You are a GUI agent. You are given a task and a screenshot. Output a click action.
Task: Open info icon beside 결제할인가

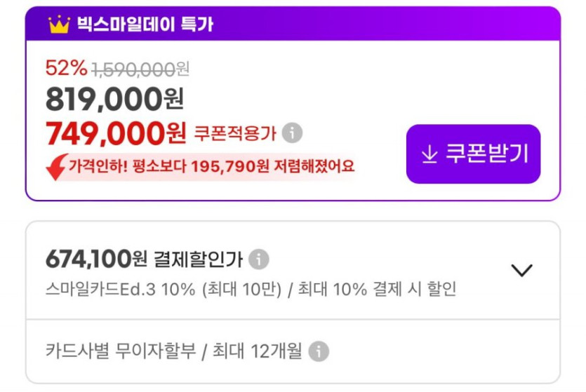coord(259,259)
